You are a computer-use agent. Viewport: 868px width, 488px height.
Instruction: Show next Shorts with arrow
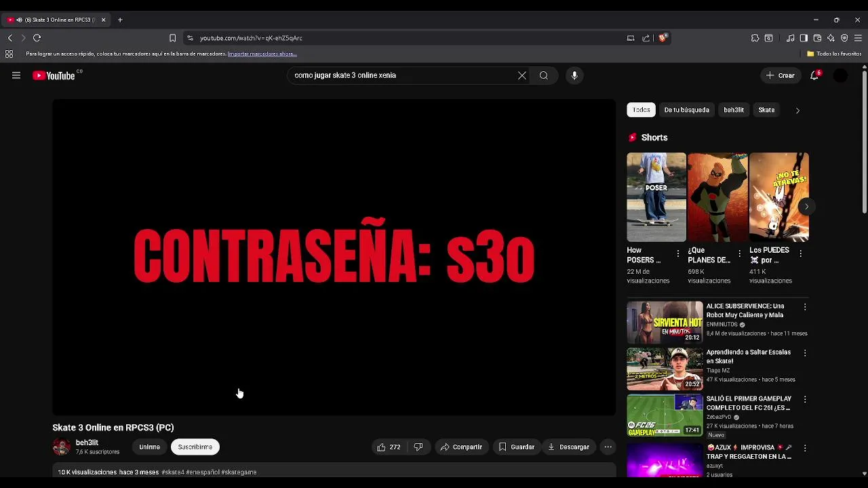pos(806,206)
